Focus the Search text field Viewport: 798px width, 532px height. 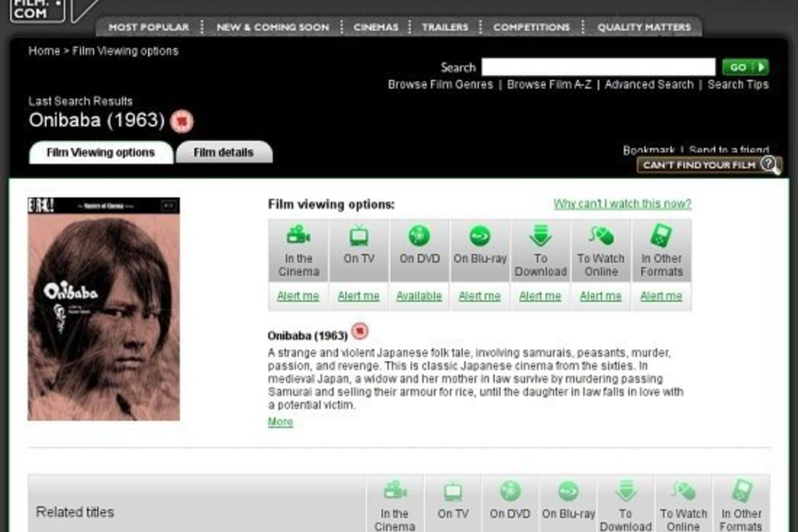point(598,67)
